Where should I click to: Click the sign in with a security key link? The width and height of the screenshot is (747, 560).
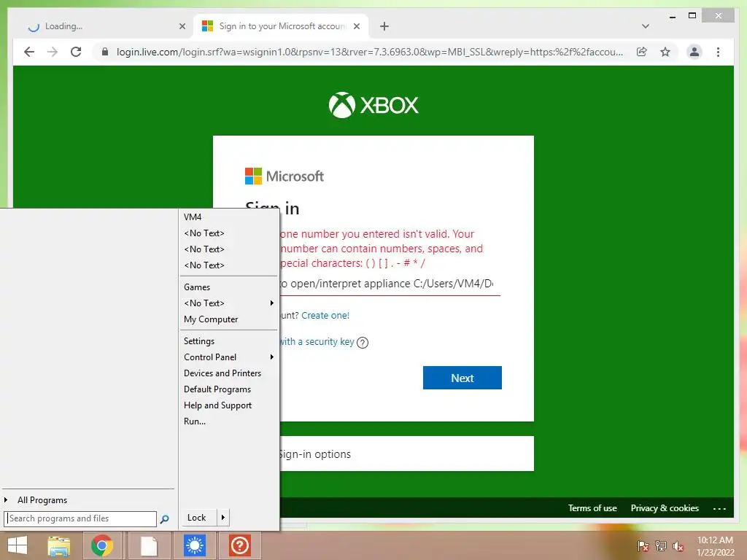coord(317,341)
